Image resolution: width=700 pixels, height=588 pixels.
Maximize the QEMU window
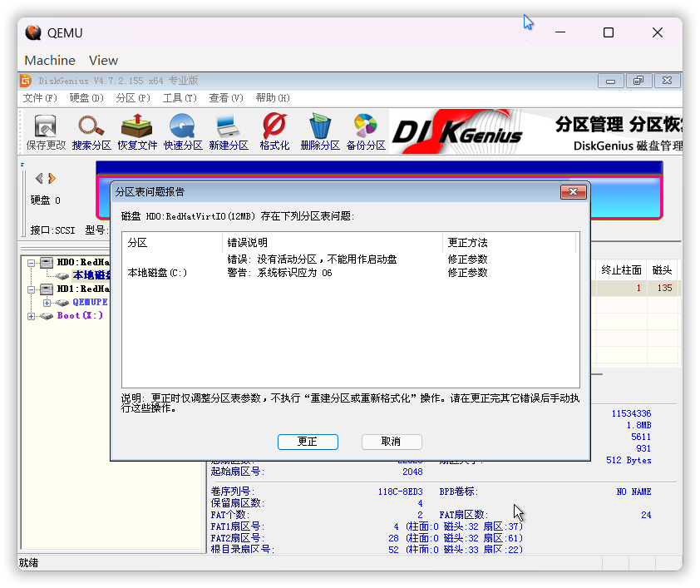click(x=609, y=32)
